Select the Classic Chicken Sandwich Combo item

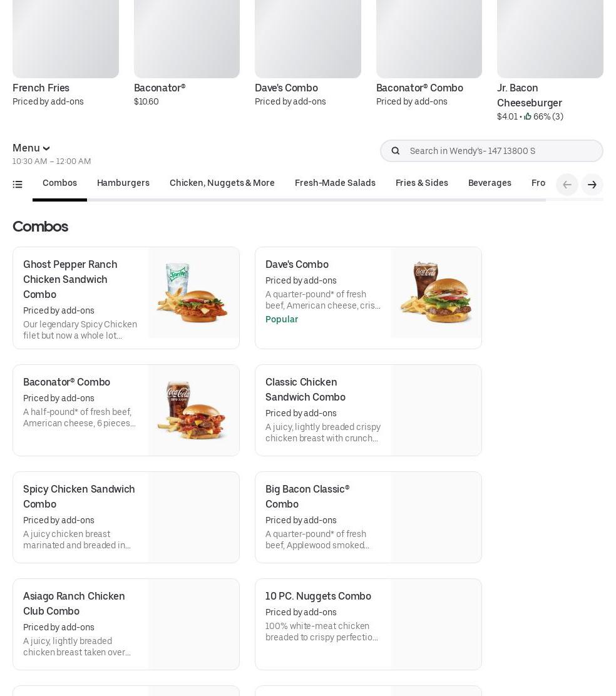click(x=368, y=411)
